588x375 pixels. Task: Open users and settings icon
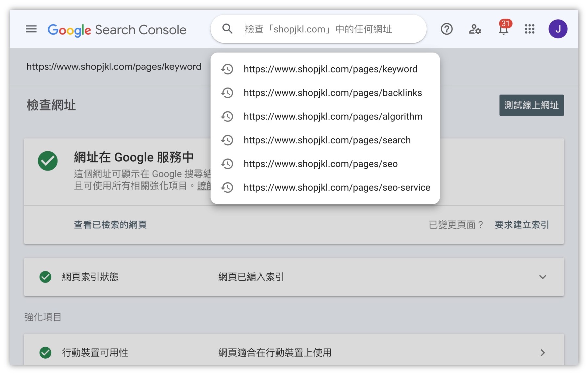pos(475,29)
